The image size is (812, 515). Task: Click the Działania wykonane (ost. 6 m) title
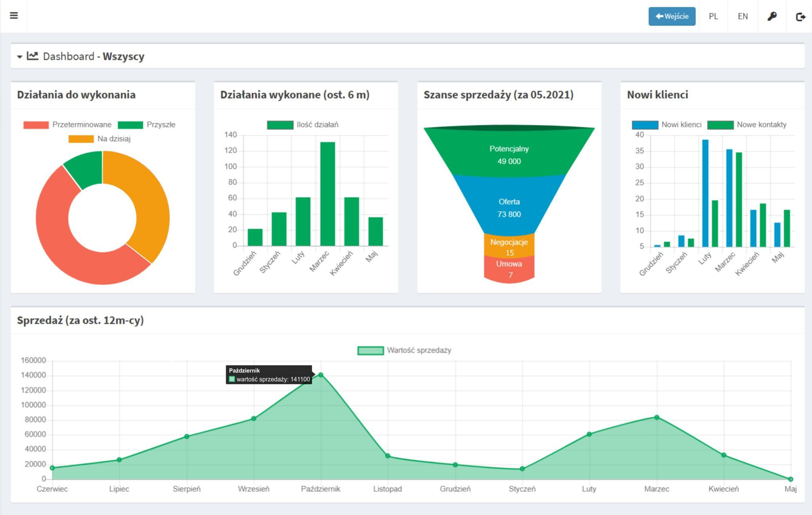[x=295, y=95]
